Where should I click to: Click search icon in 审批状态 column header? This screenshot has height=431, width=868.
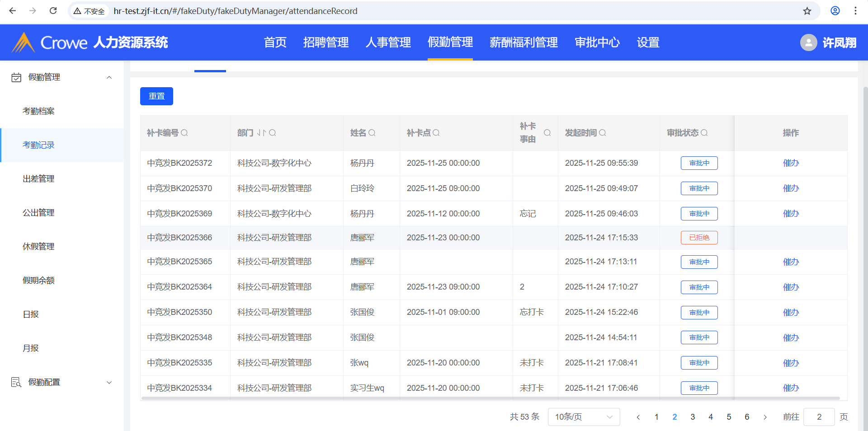[704, 133]
